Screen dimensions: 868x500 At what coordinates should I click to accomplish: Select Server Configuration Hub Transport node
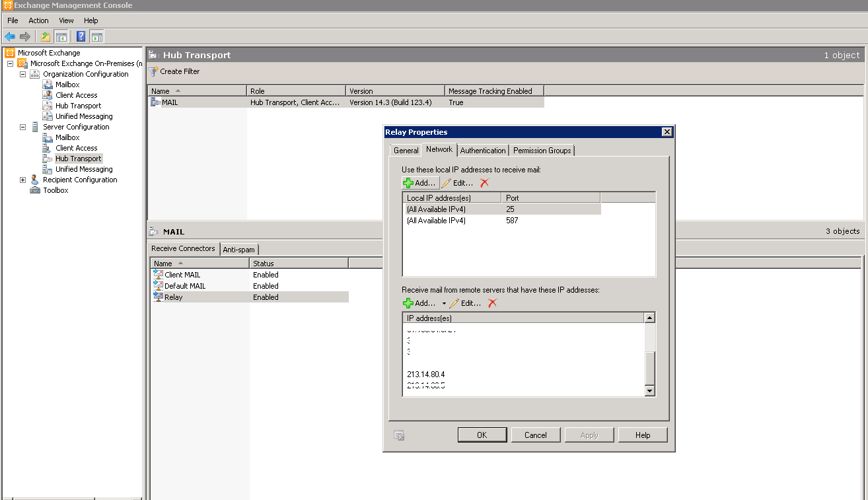point(79,159)
